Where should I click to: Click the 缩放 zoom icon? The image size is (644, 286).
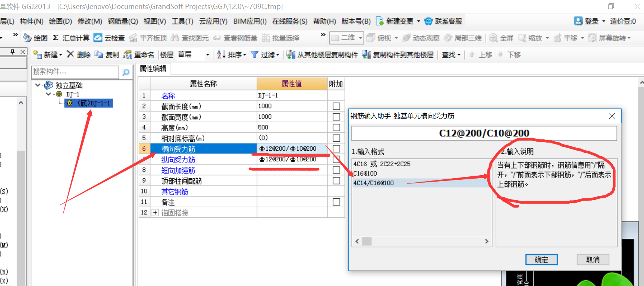(x=522, y=38)
